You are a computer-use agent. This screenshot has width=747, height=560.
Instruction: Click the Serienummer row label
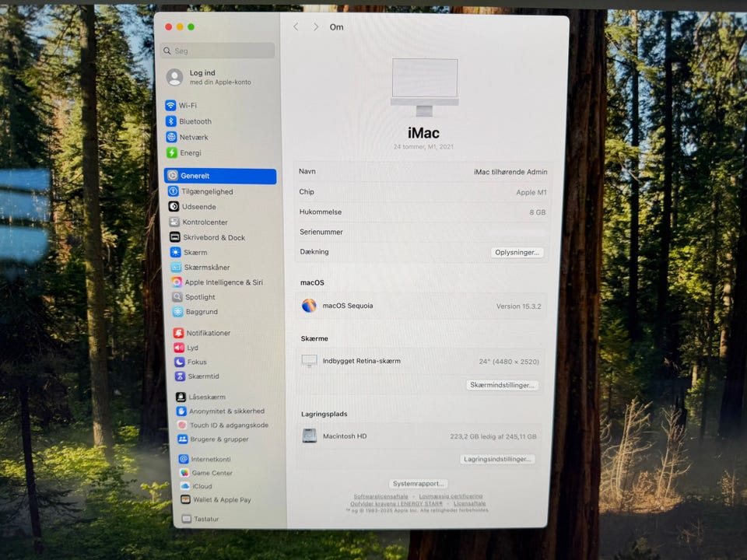click(x=321, y=232)
